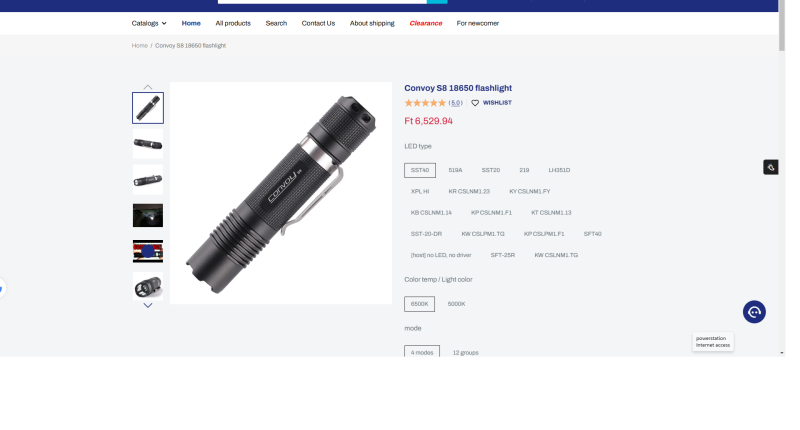This screenshot has height=430, width=800.
Task: Select the 519A LED type option
Action: (x=455, y=170)
